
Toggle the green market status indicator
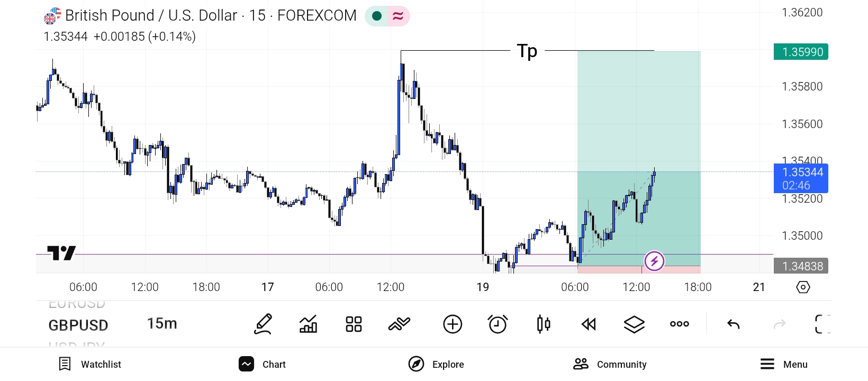click(377, 16)
